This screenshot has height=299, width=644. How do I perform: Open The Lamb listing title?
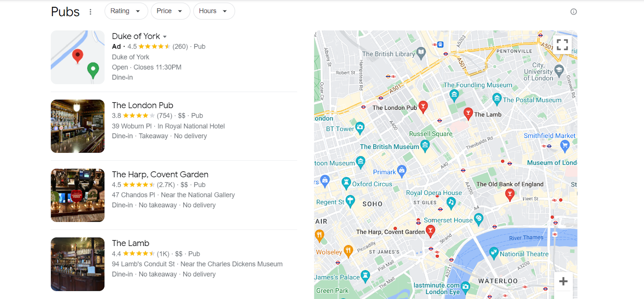point(130,243)
